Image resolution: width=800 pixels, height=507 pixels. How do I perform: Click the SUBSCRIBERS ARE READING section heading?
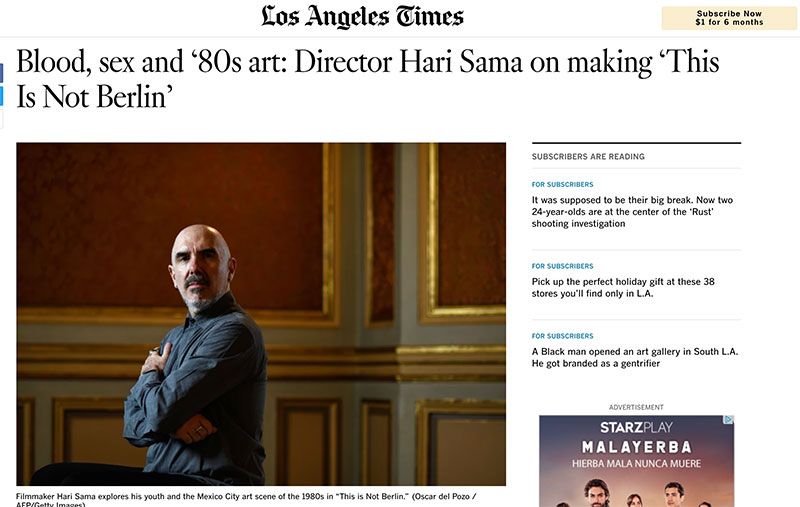[588, 157]
